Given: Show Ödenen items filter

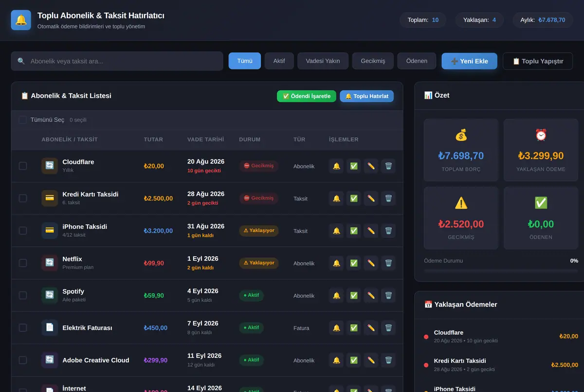Looking at the screenshot, I should [417, 61].
